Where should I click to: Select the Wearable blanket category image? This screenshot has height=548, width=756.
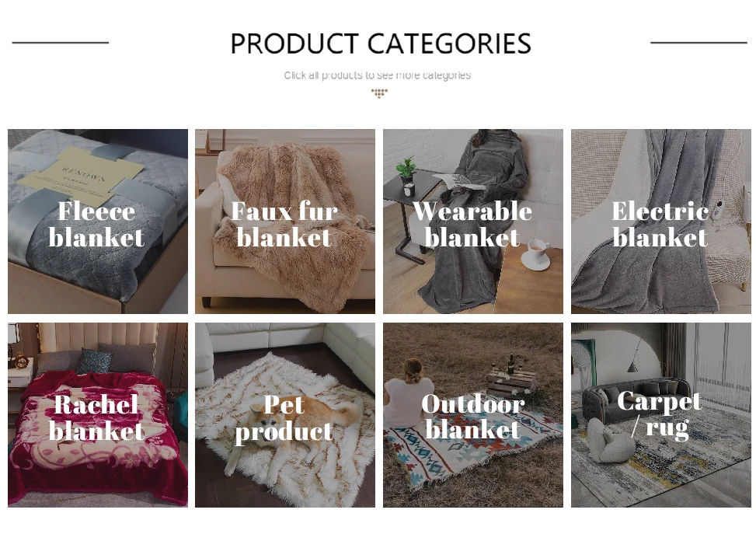[x=473, y=222]
